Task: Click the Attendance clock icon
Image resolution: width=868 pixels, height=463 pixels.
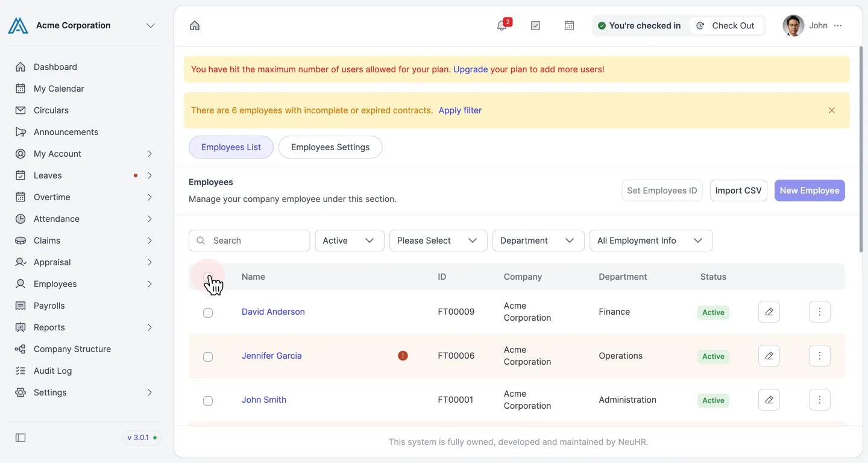Action: pyautogui.click(x=20, y=219)
